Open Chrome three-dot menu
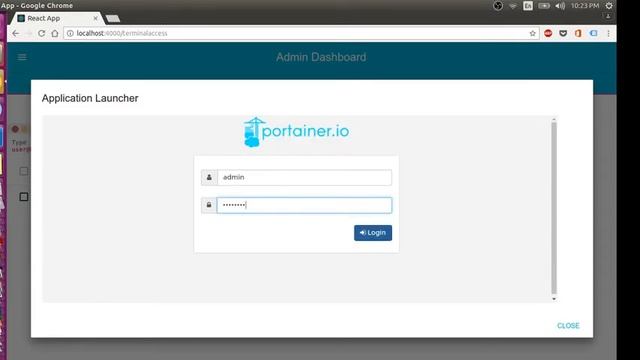Viewport: 640px width, 360px height. coord(608,33)
